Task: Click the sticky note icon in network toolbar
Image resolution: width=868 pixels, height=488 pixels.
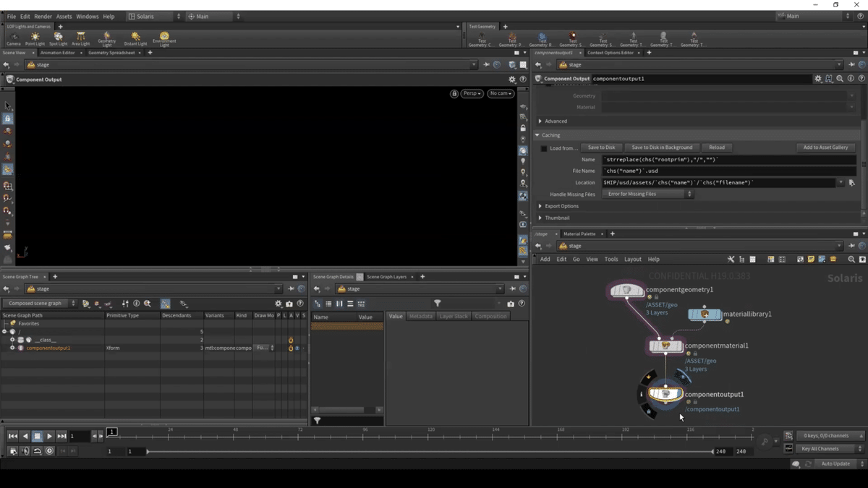Action: 811,259
